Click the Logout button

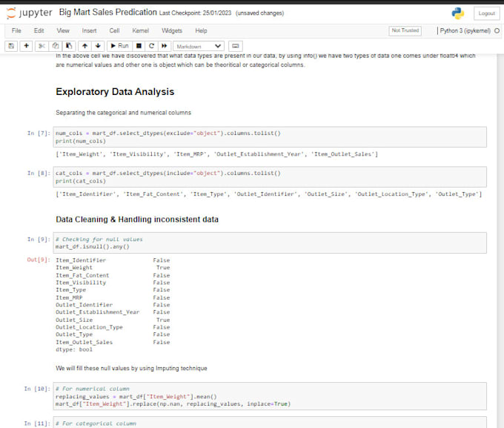click(x=487, y=13)
